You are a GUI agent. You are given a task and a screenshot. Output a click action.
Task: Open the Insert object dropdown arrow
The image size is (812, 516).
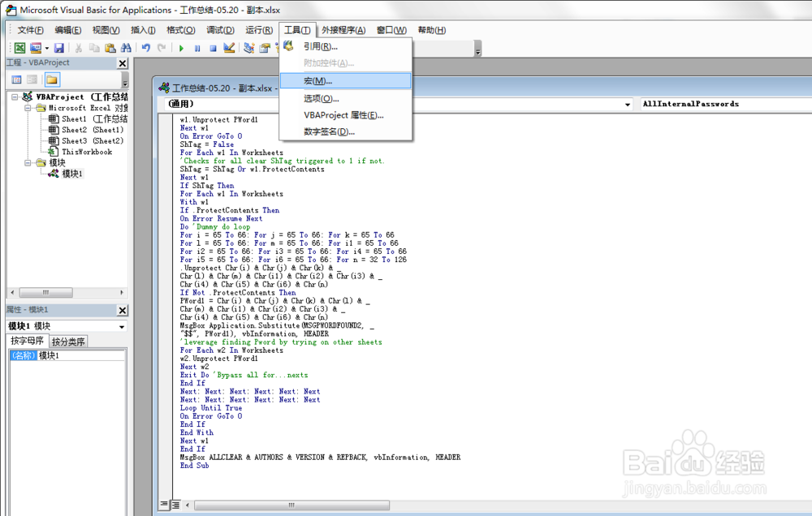[x=46, y=48]
